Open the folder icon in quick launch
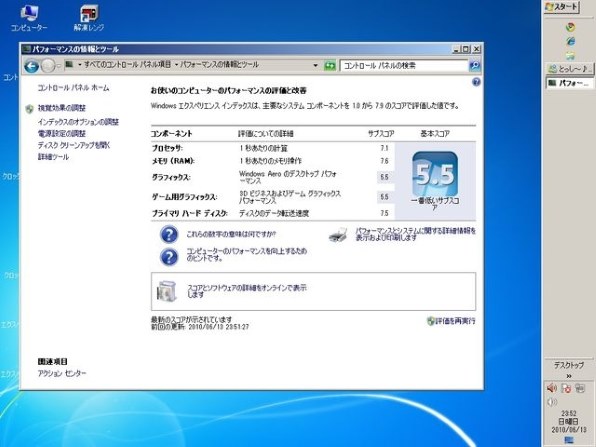The height and width of the screenshot is (447, 596). pos(570,56)
